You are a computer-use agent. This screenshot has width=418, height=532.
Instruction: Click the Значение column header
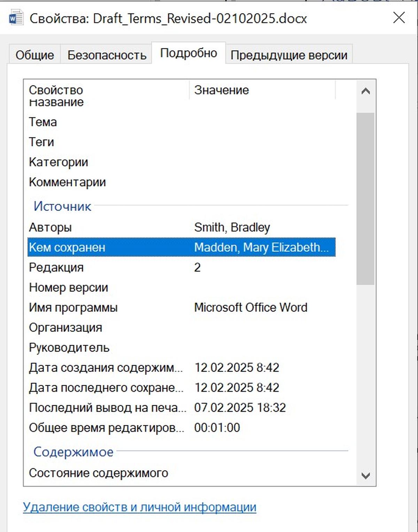pyautogui.click(x=222, y=90)
